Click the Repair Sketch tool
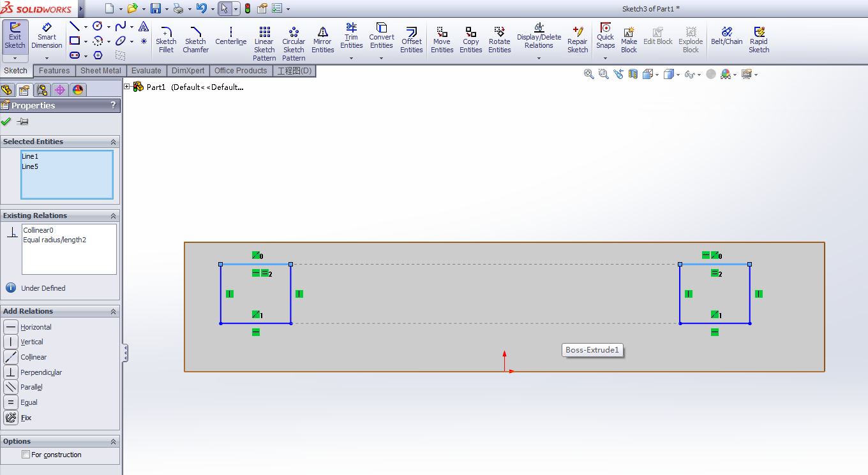 (578, 41)
